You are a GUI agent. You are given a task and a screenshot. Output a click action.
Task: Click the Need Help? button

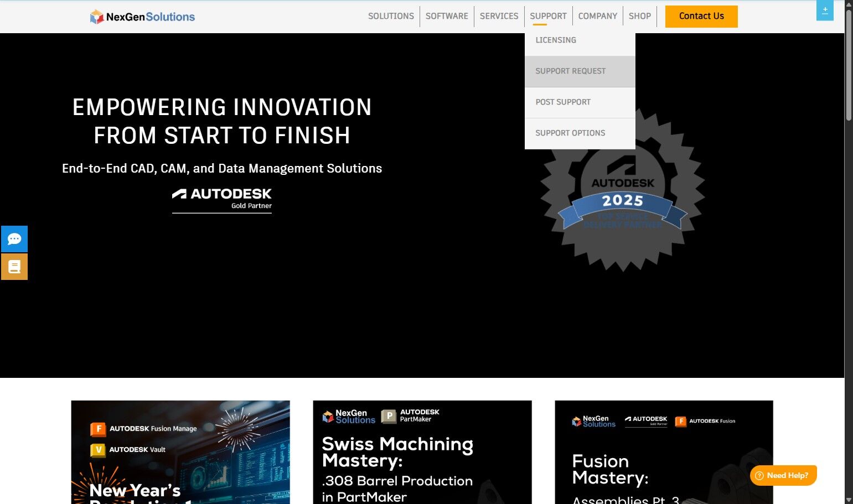click(783, 475)
